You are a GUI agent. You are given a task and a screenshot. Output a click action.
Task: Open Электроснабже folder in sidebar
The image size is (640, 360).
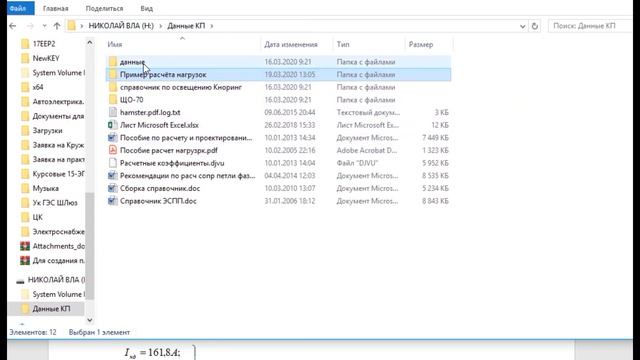point(58,232)
